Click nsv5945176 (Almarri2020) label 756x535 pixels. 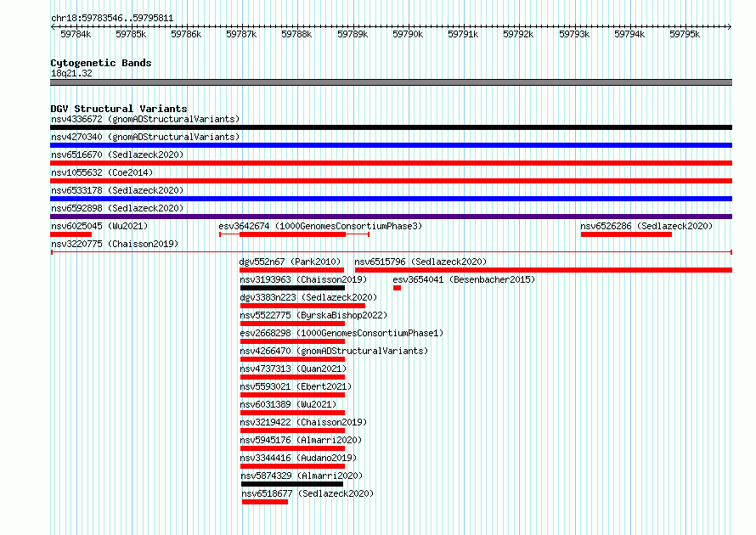[x=301, y=440]
